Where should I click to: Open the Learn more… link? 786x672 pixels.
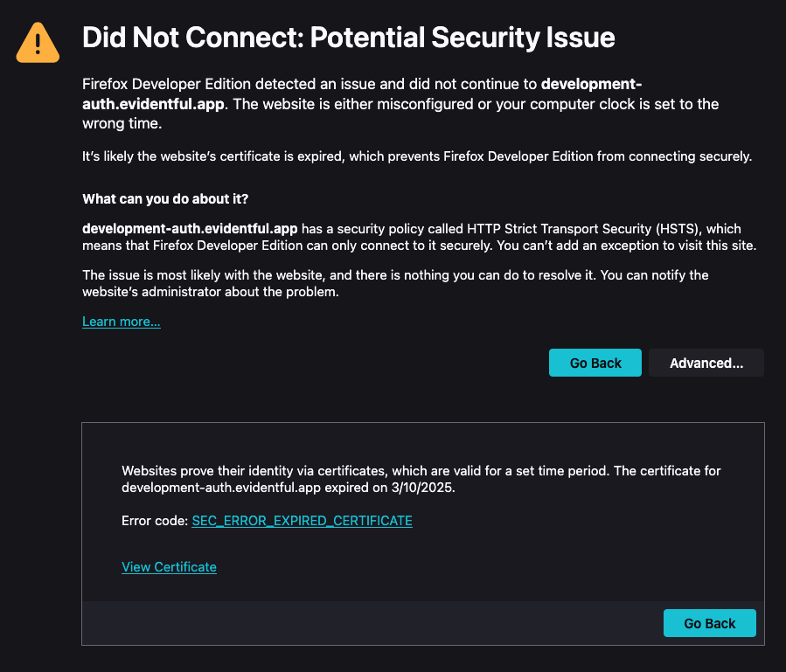[x=121, y=322]
